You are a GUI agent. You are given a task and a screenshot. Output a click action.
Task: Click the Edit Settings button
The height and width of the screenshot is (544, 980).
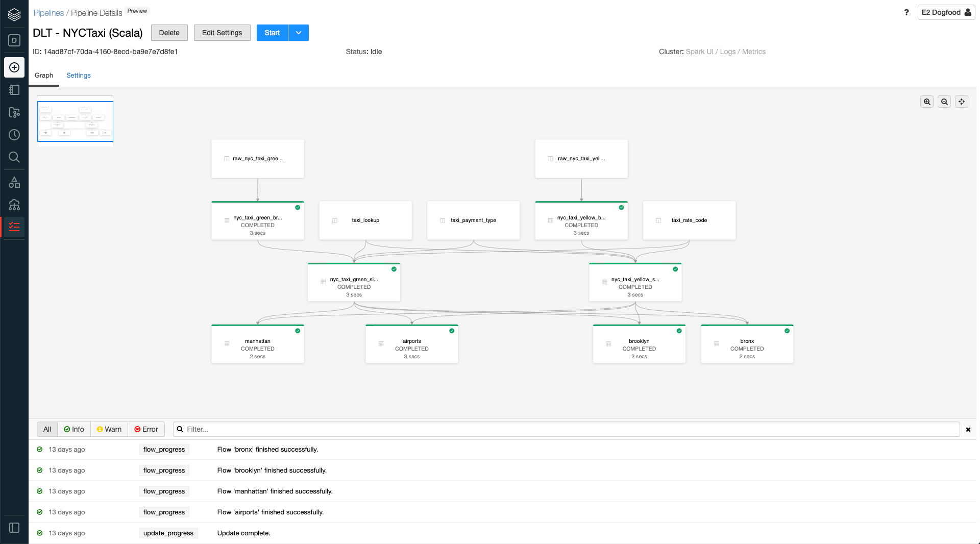[222, 33]
